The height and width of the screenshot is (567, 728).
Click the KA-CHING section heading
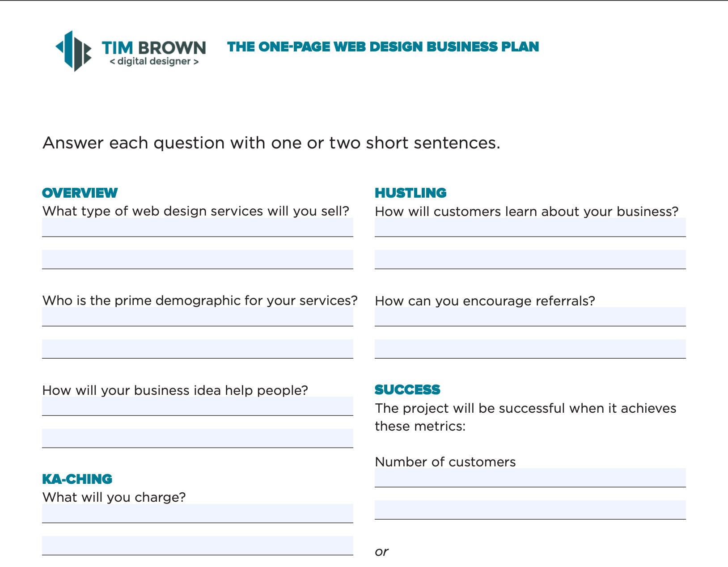(x=77, y=479)
